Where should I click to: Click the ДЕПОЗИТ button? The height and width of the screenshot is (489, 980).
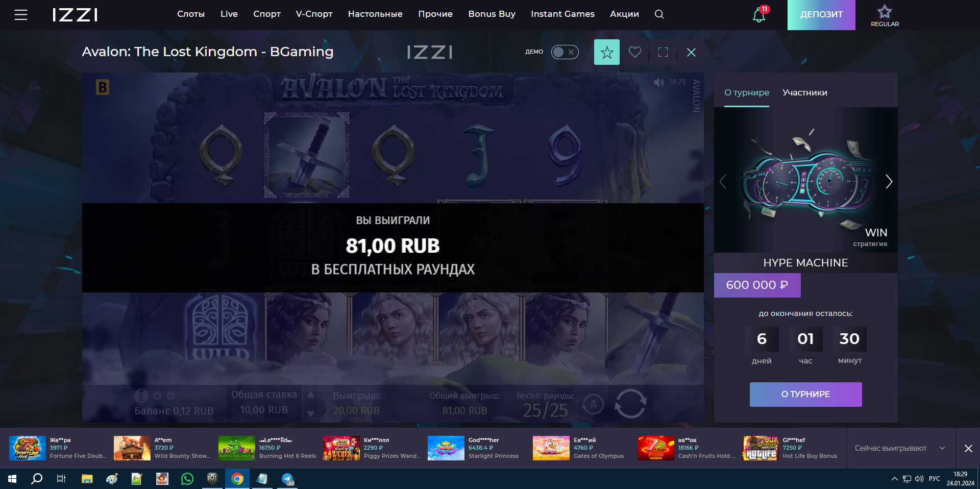821,15
